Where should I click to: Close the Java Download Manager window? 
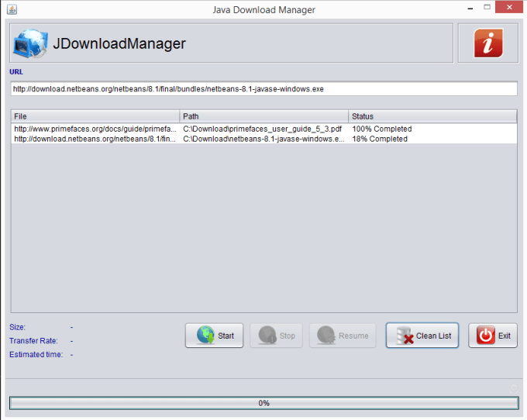[509, 7]
